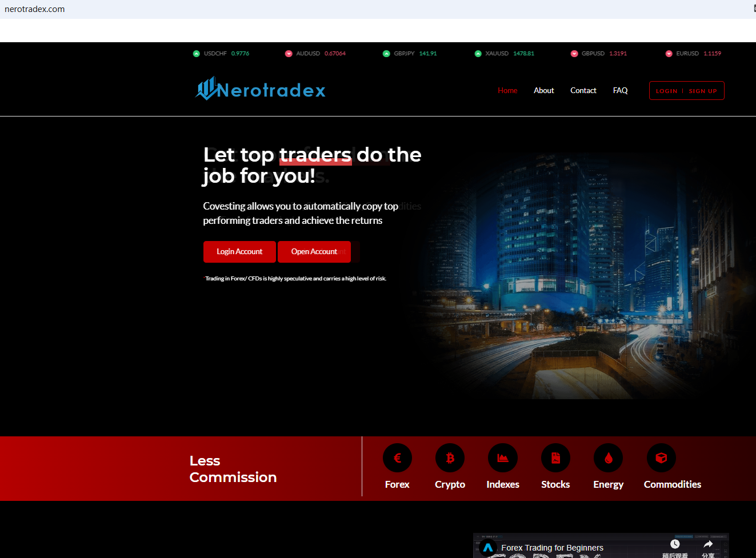Click the Forex/CFDs risk disclaimer text
The height and width of the screenshot is (558, 756).
click(x=295, y=279)
